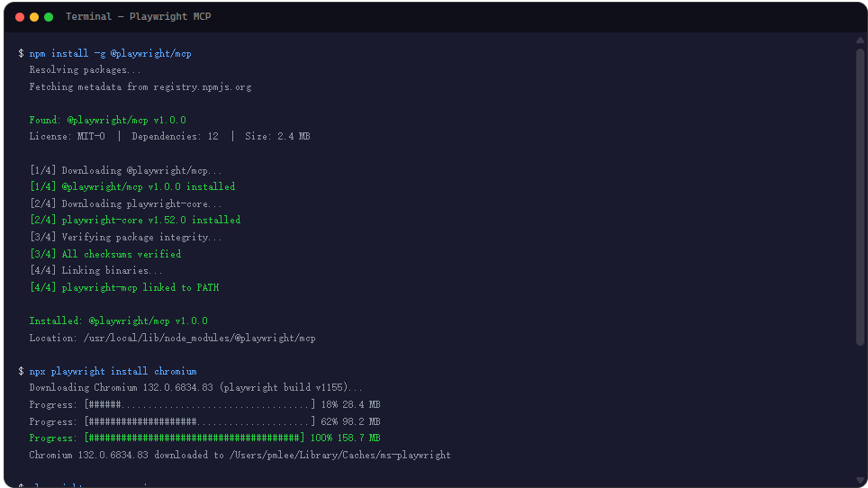Click '[4/4] playwright-mcp linked to PATH' line
Viewport: 868px width, 488px height.
pos(124,288)
